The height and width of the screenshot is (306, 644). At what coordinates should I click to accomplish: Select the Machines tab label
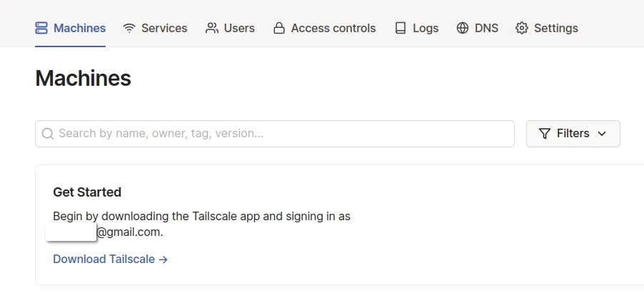80,29
